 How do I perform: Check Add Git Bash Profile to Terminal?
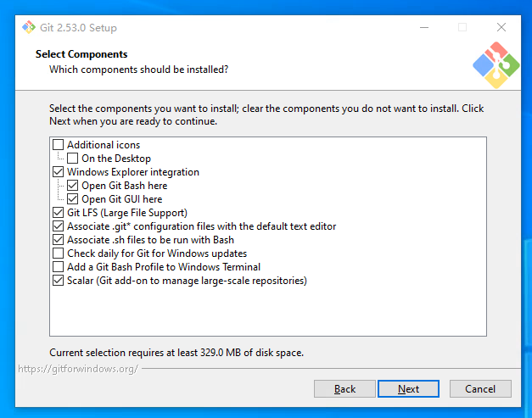[59, 267]
